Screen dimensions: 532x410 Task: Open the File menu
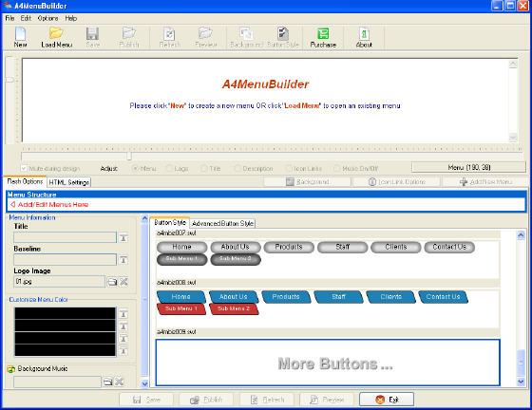[9, 18]
